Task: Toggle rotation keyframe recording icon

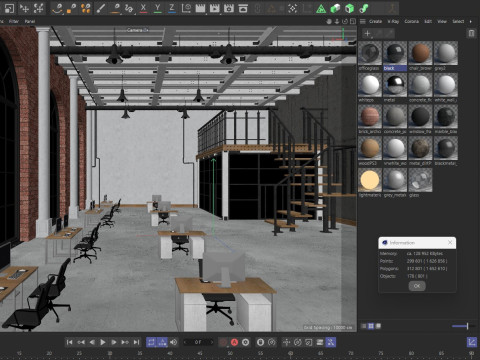Action: (x=298, y=342)
